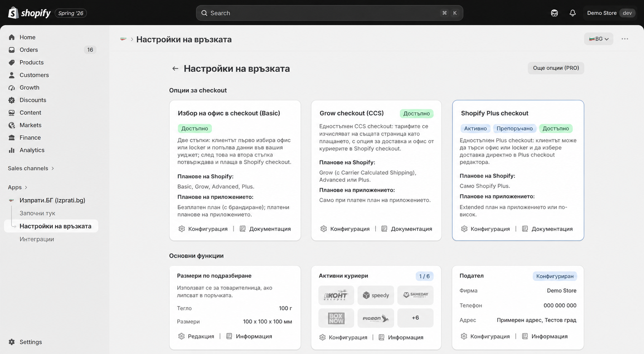Open Информация for Активни куриери card
This screenshot has height=354, width=644.
(401, 338)
